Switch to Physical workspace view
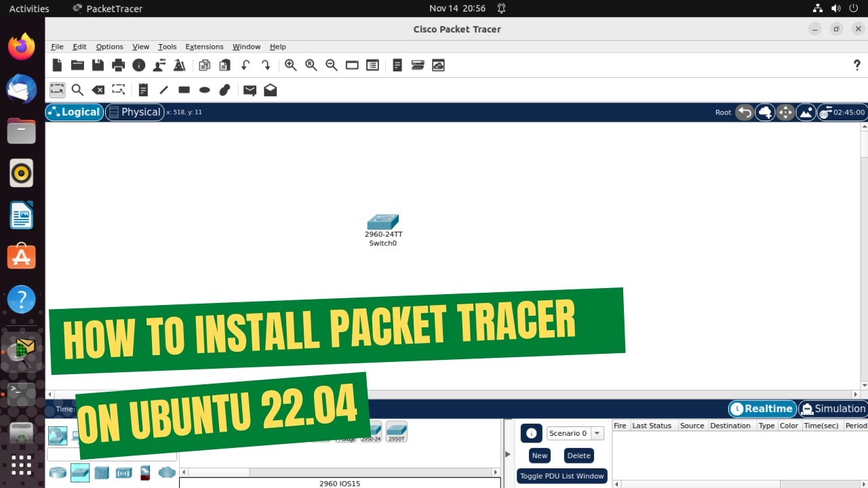The image size is (868, 488). pyautogui.click(x=134, y=112)
